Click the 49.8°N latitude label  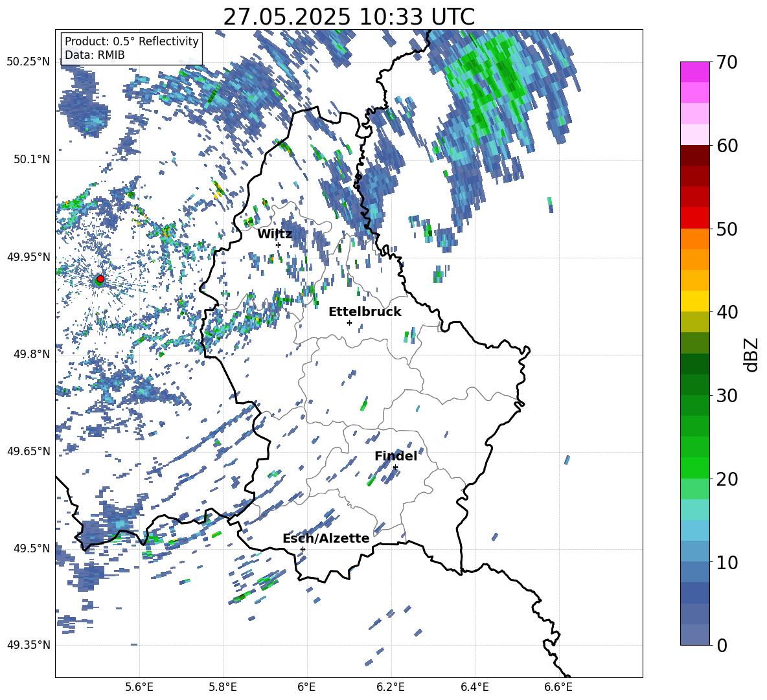click(x=31, y=354)
